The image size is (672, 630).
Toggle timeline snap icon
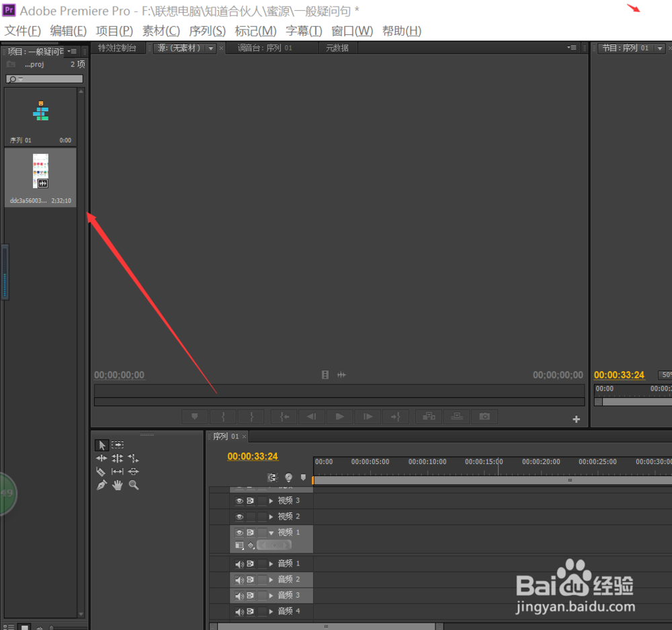point(273,477)
